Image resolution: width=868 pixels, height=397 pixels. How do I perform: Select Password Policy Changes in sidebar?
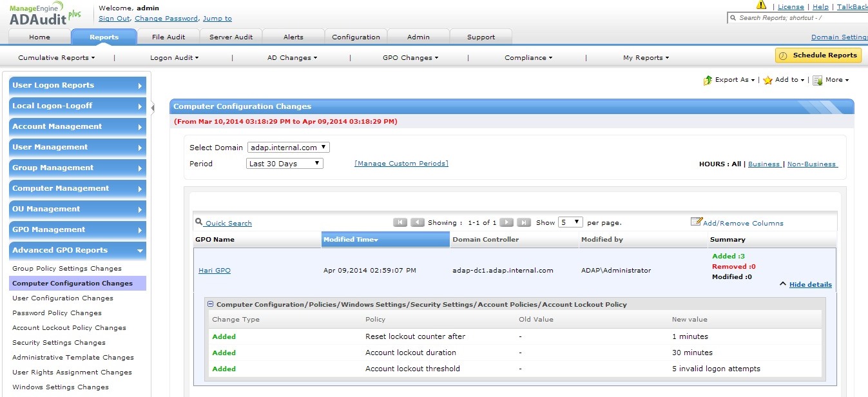(57, 313)
